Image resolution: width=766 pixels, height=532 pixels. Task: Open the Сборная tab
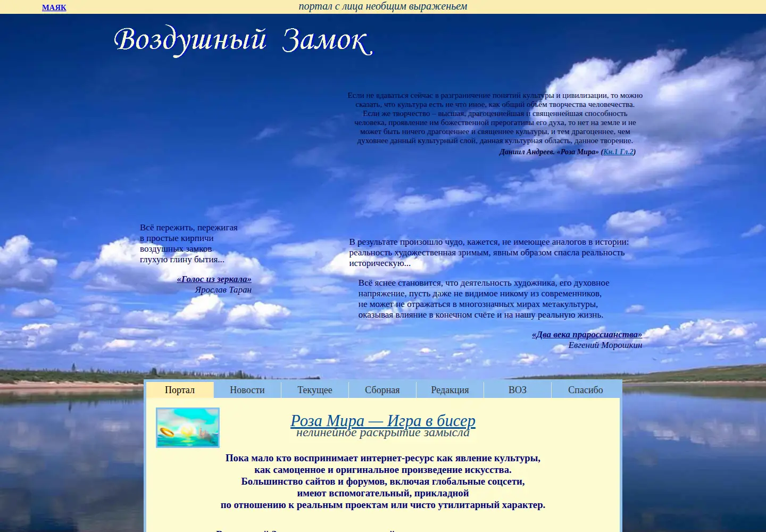tap(382, 390)
